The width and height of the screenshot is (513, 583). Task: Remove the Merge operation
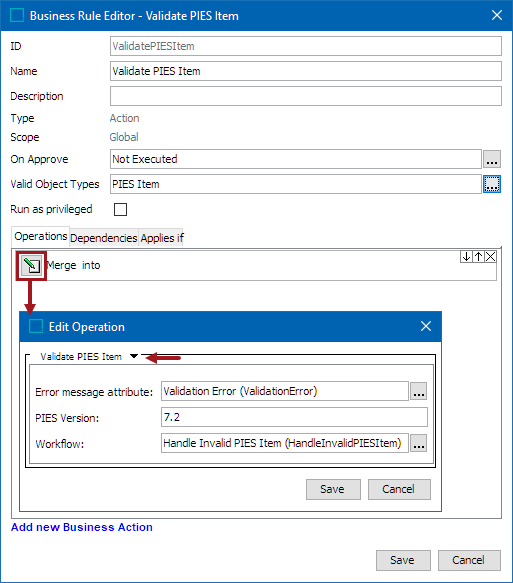click(491, 257)
